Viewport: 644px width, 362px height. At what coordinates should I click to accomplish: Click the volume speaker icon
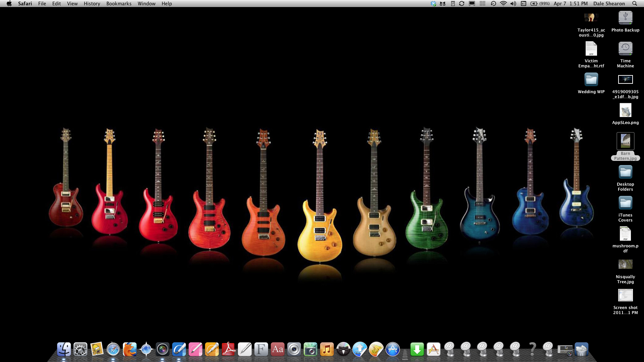513,3
